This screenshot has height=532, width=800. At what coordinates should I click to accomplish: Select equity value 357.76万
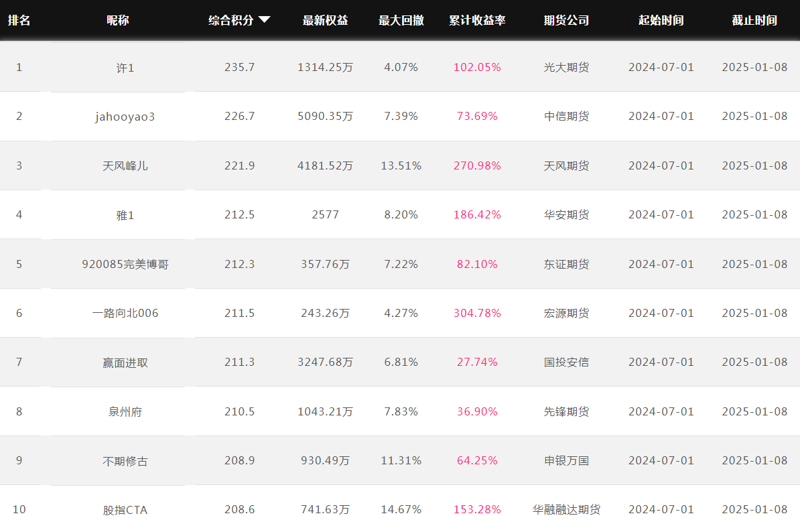coord(326,264)
